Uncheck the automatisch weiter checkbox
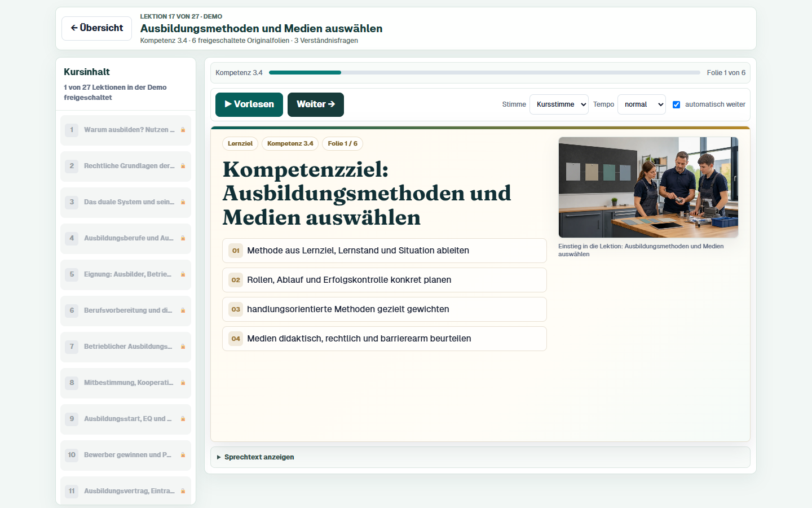Screen dimensions: 812x508 click(x=676, y=104)
